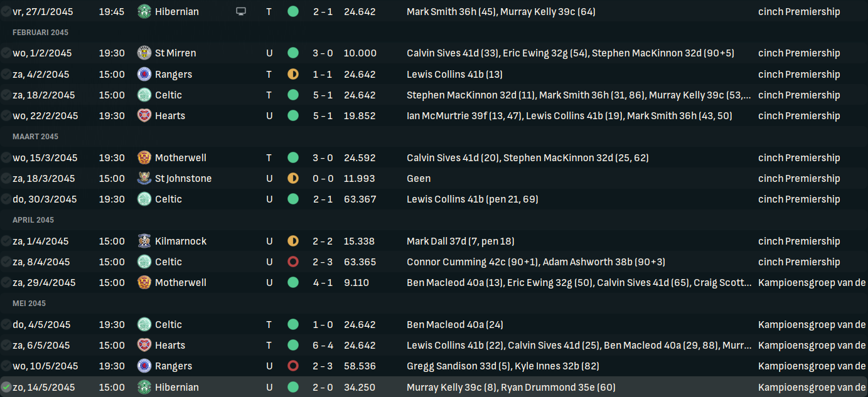Open the 4 - 1 result against Motherwell
The image size is (868, 397).
click(323, 282)
